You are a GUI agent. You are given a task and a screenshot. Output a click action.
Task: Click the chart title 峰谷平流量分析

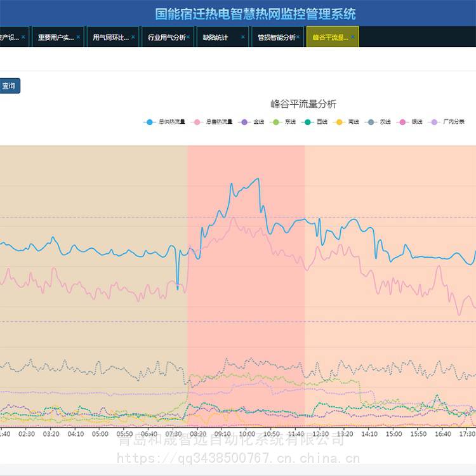pos(303,104)
